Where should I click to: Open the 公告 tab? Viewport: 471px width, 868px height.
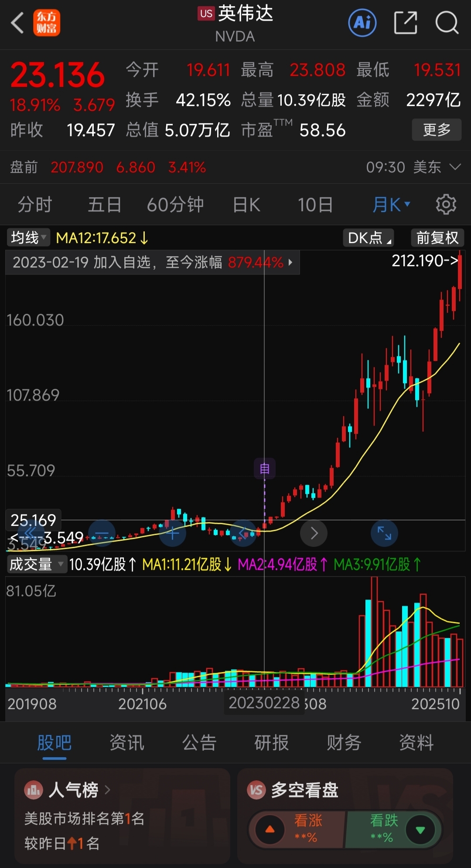(x=199, y=742)
